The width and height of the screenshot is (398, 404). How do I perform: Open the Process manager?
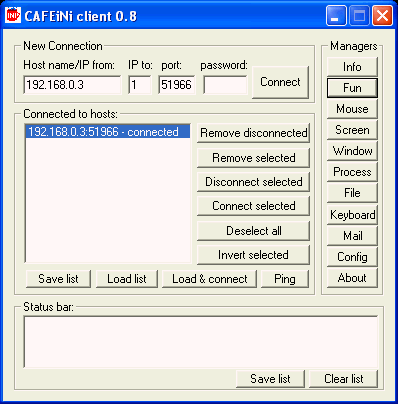pyautogui.click(x=352, y=172)
